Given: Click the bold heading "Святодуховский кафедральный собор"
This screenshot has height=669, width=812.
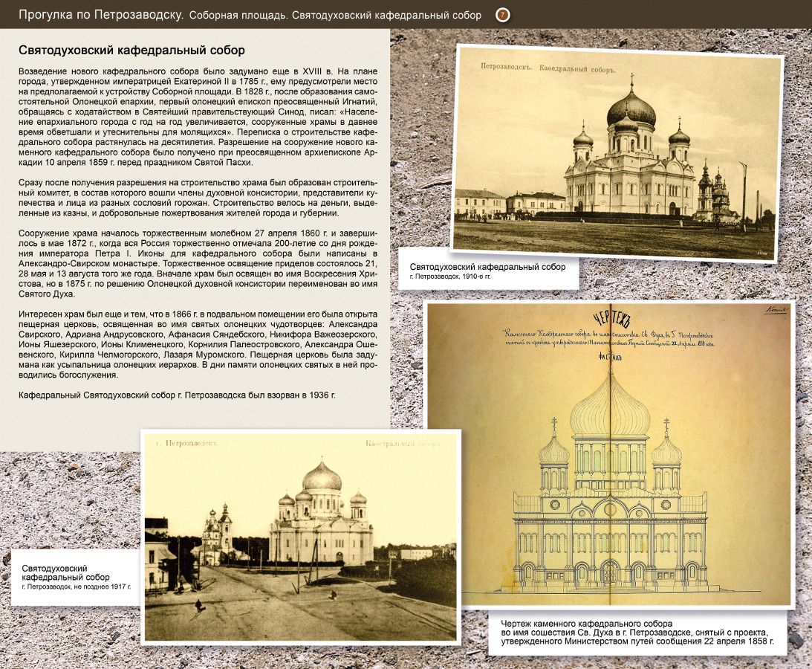Looking at the screenshot, I should (x=131, y=51).
